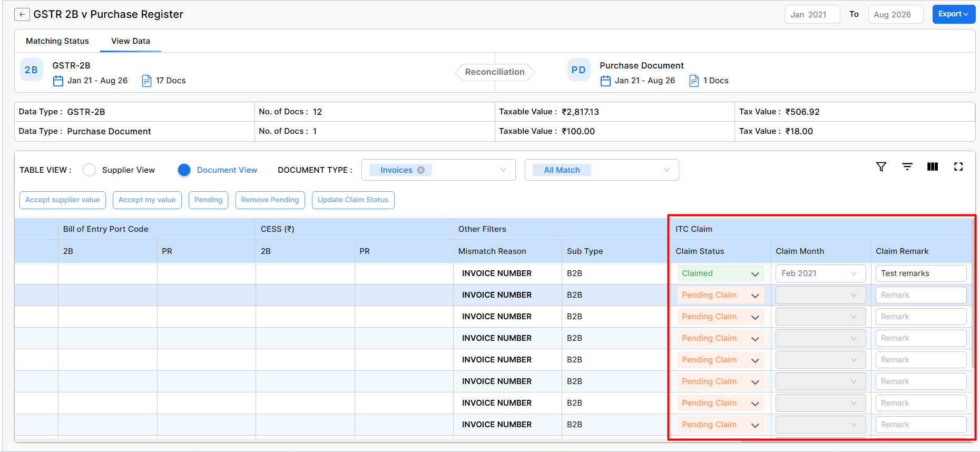The image size is (980, 452).
Task: Click Accept supplier value button
Action: click(x=63, y=200)
